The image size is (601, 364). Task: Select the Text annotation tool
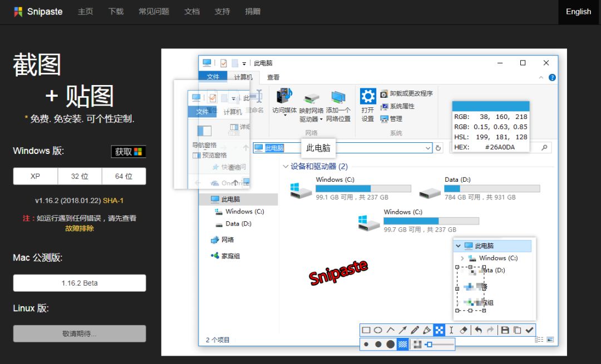click(451, 330)
